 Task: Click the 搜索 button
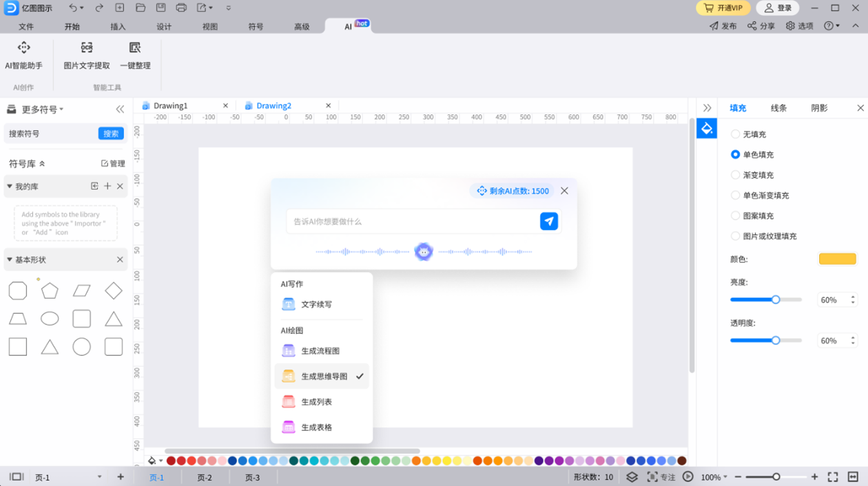coord(111,134)
